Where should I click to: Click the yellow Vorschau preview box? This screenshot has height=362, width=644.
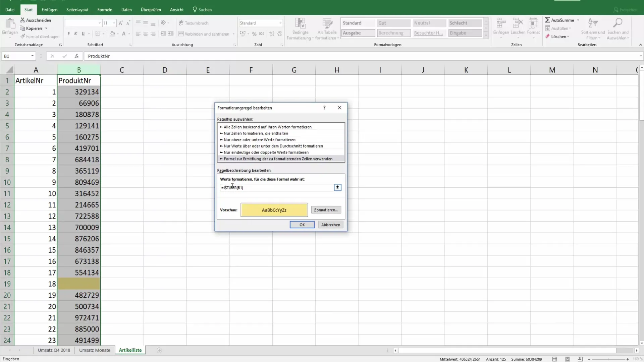(x=274, y=210)
